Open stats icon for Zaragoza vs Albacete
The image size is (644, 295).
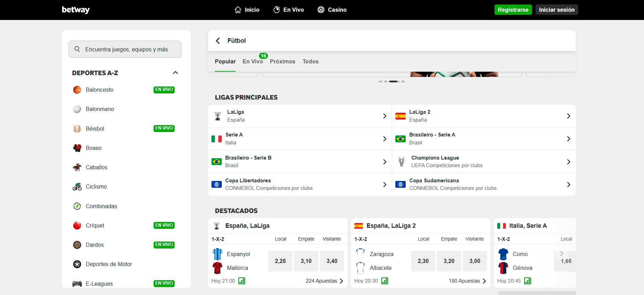(x=385, y=281)
